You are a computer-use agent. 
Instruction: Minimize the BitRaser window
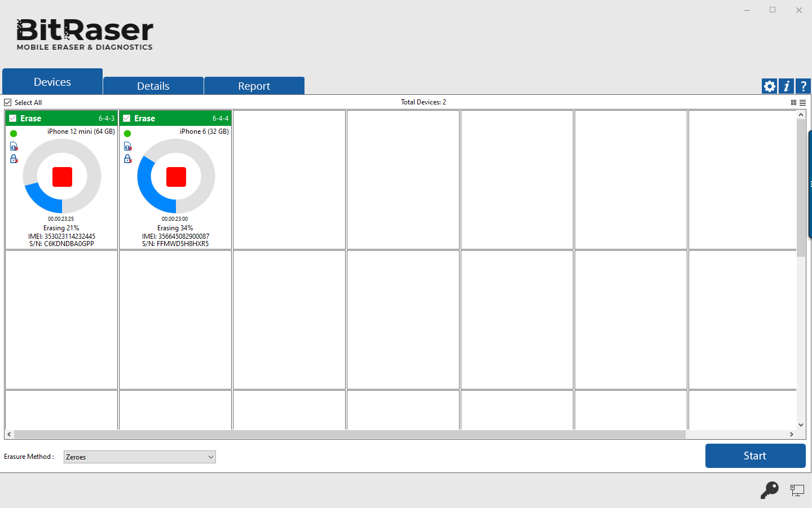pyautogui.click(x=747, y=10)
